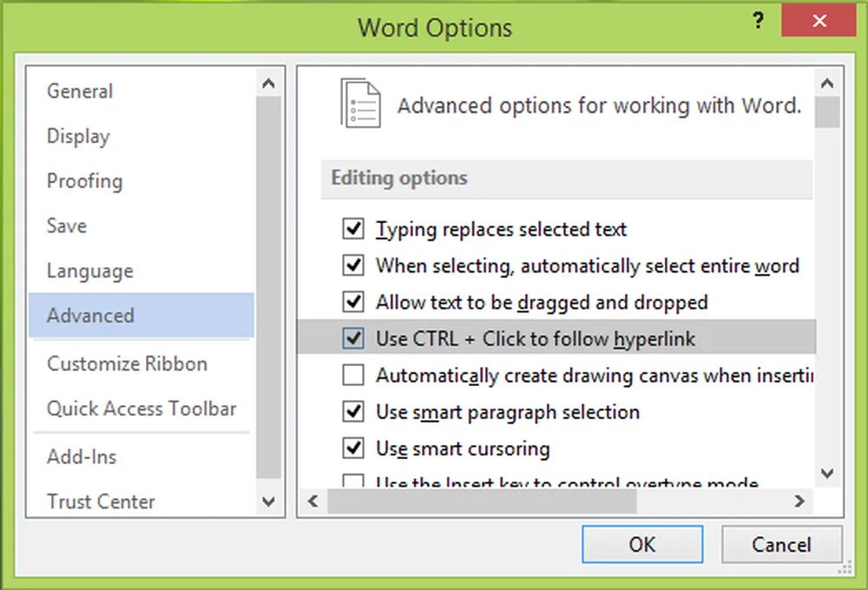Disable Use CTRL + Click to follow hyperlink
This screenshot has width=868, height=590.
pyautogui.click(x=353, y=338)
